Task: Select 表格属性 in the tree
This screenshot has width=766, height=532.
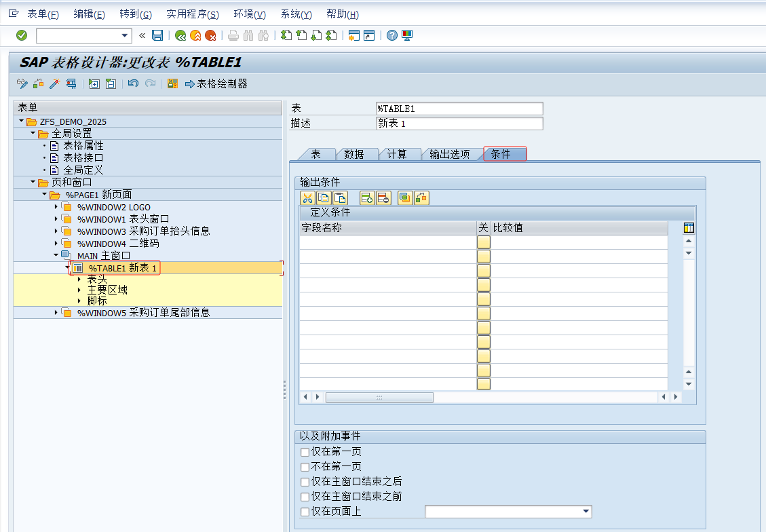Action: point(83,146)
